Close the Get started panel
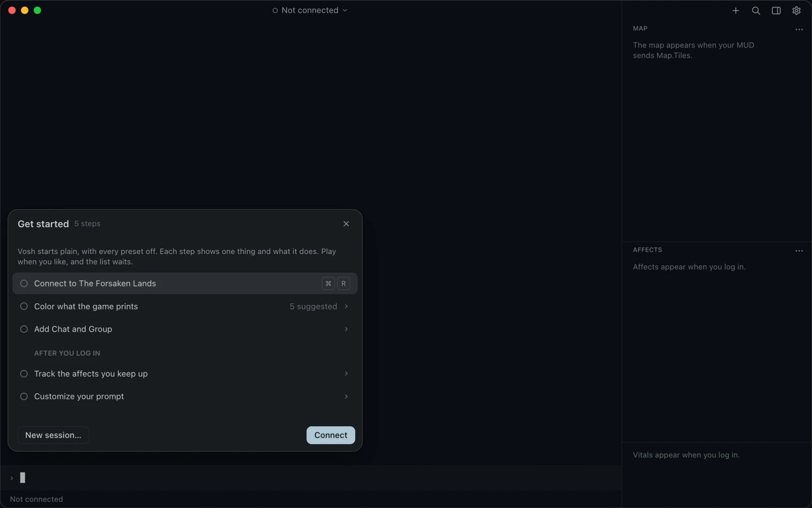This screenshot has width=812, height=508. (346, 224)
